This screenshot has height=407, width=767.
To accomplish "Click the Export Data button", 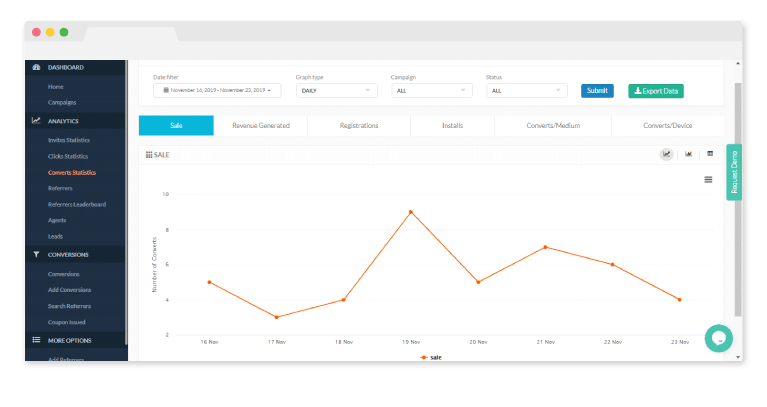I will (x=656, y=91).
